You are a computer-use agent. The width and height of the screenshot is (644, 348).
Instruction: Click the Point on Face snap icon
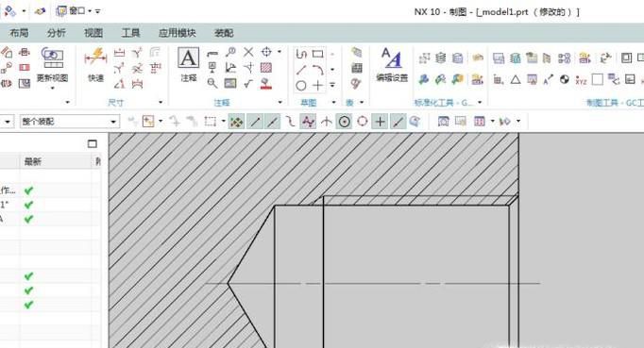click(415, 122)
